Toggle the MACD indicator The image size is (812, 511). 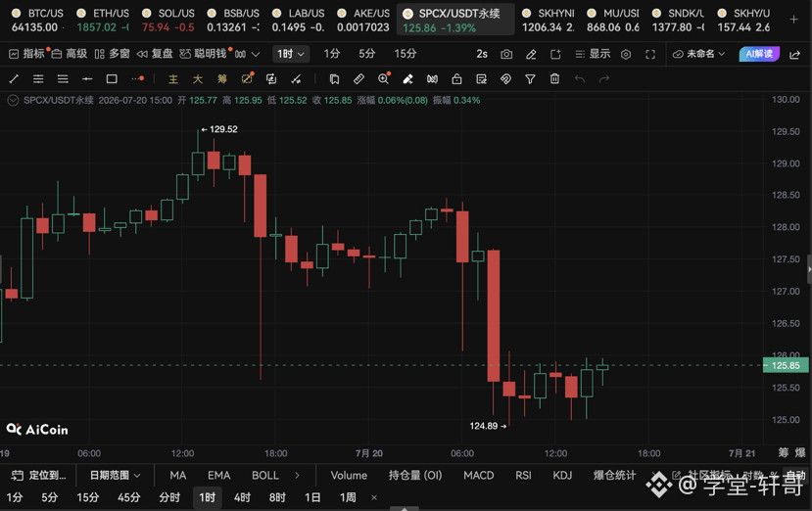(479, 476)
